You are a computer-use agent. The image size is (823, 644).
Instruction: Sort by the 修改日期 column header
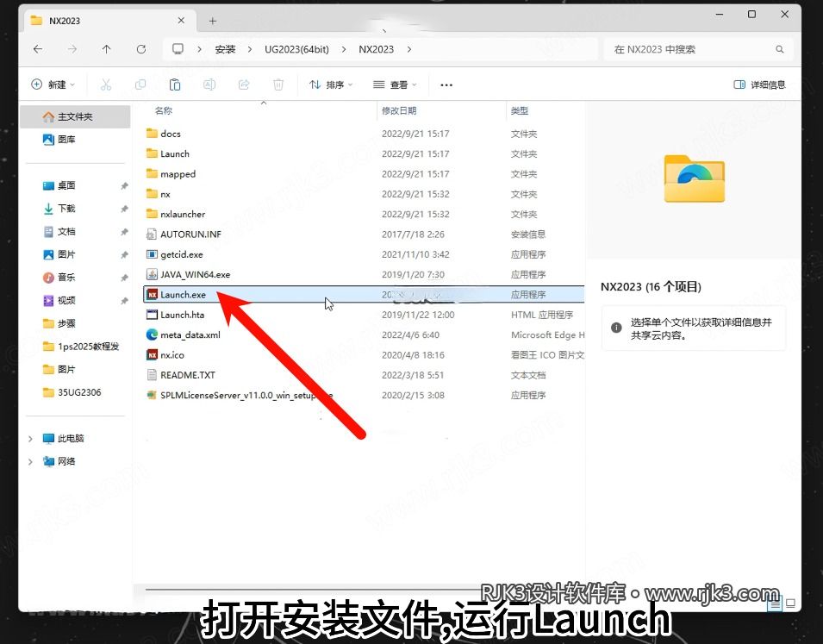coord(399,111)
